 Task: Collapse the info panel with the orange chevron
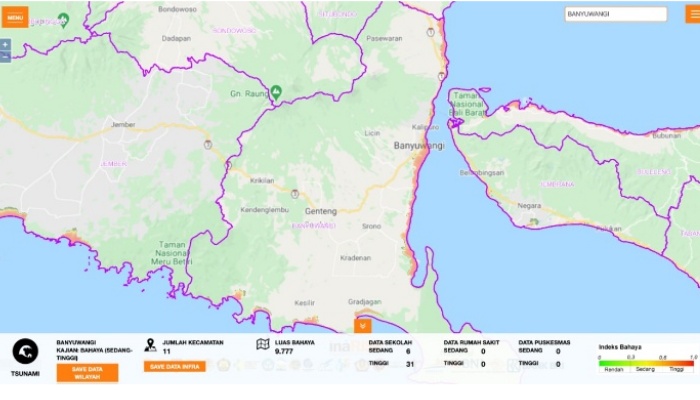362,326
